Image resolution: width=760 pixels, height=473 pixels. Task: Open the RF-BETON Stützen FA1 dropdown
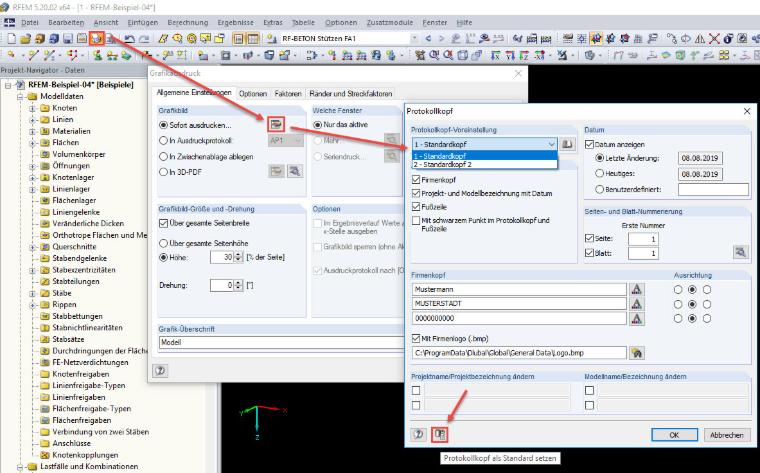(x=414, y=38)
